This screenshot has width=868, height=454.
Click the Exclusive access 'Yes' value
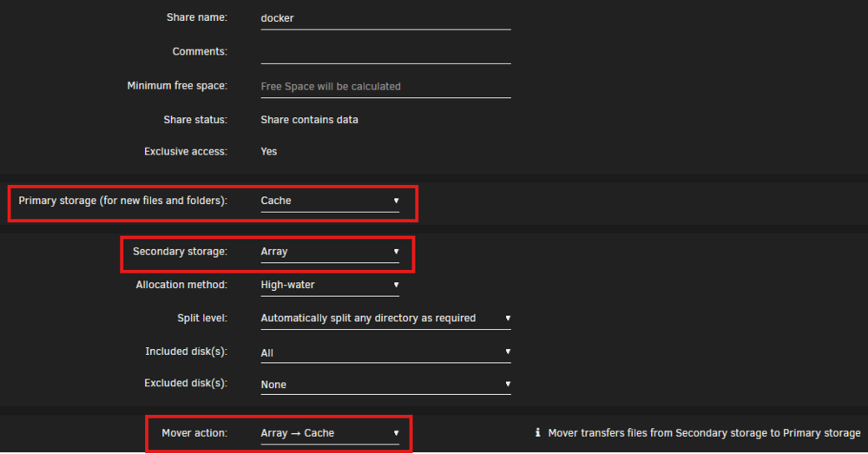(269, 152)
